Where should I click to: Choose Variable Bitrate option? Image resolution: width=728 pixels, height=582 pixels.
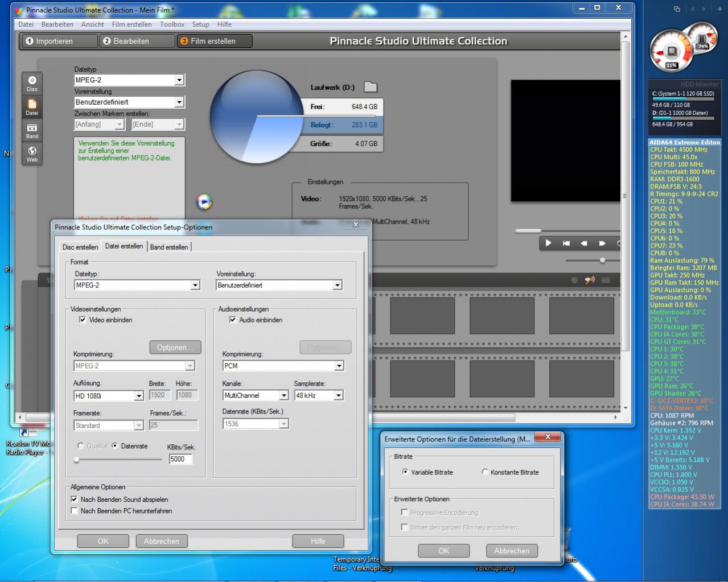point(405,472)
